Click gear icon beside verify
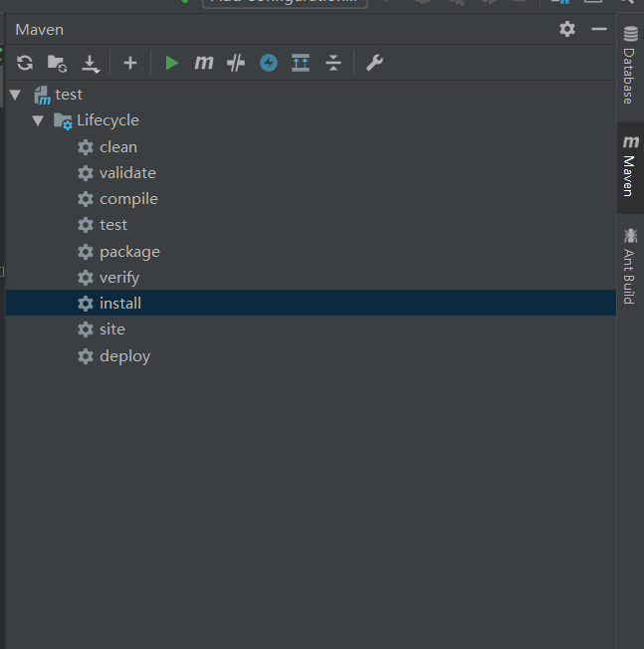 point(86,278)
